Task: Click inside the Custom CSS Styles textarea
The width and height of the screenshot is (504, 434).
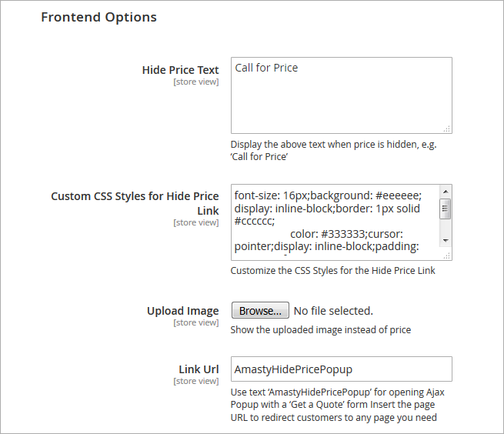Action: (335, 222)
